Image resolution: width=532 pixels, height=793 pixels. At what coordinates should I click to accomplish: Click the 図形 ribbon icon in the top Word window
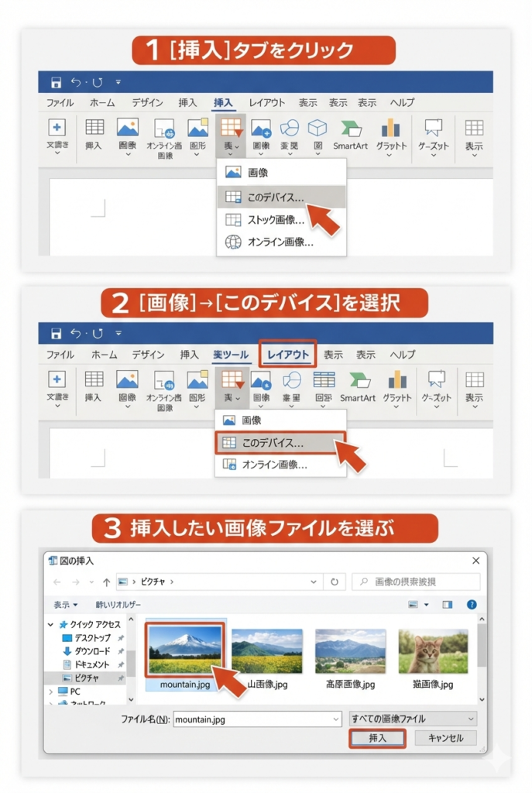(x=197, y=128)
